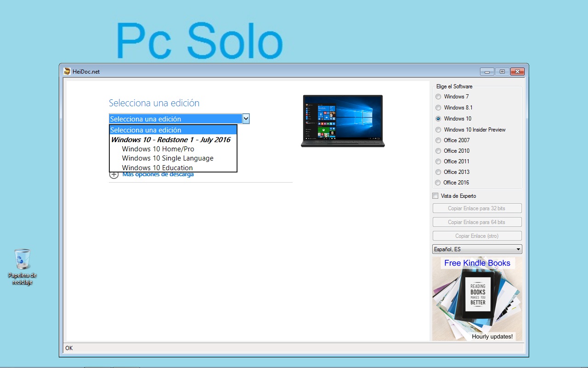Enable Vista de Experto
This screenshot has height=368, width=588.
(435, 195)
